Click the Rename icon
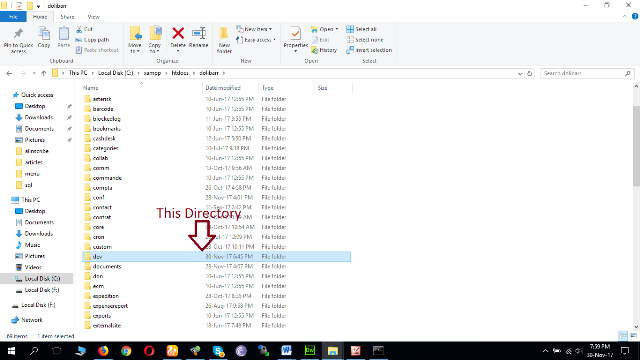The image size is (640, 360). [x=199, y=38]
